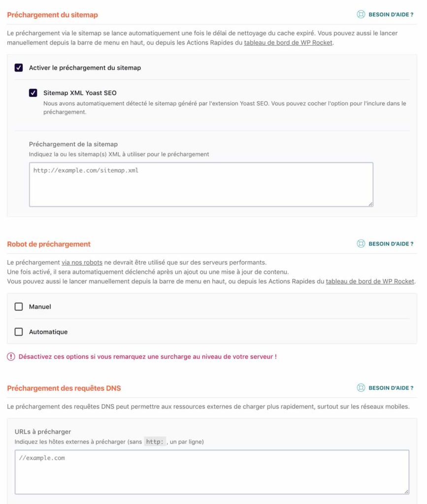Screen dimensions: 427x504
Task: Open BESOIN D'AIDE text for requêtes DNS section
Action: (391, 388)
